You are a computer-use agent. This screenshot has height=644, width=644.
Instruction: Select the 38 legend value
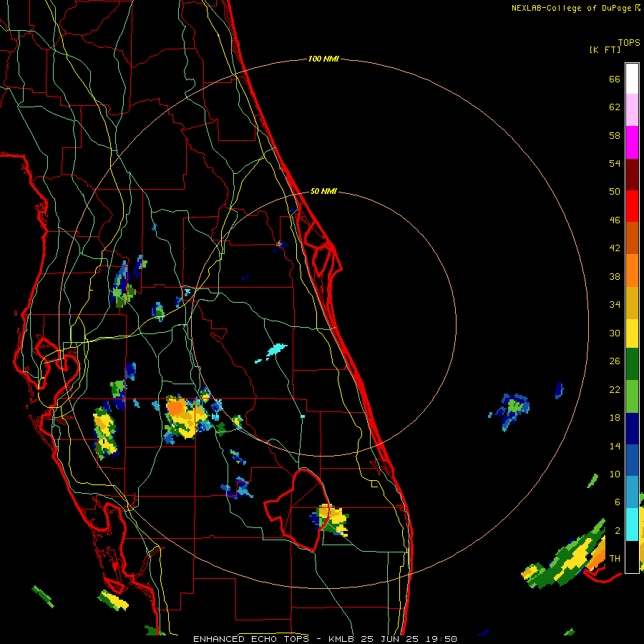pyautogui.click(x=615, y=276)
